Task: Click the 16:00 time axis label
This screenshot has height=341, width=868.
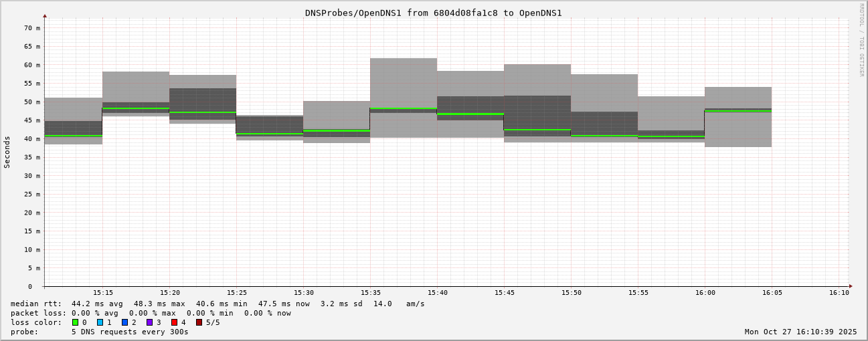Action: pyautogui.click(x=705, y=293)
